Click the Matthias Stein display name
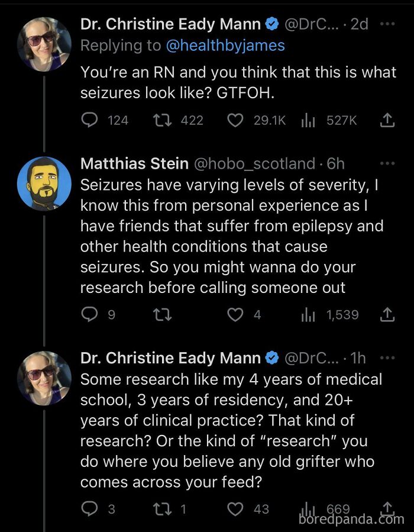The width and height of the screenshot is (414, 532). tap(134, 163)
